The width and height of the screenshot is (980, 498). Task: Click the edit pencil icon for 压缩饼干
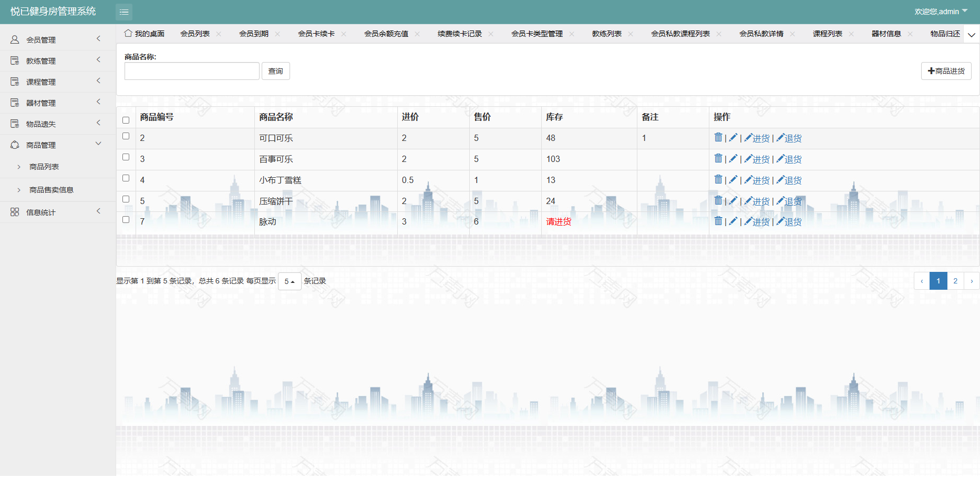point(733,201)
